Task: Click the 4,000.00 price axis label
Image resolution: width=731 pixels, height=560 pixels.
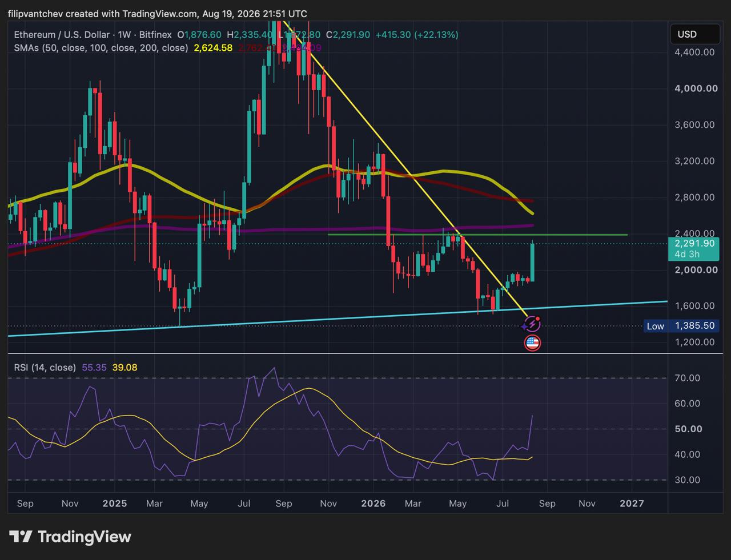Action: [695, 88]
